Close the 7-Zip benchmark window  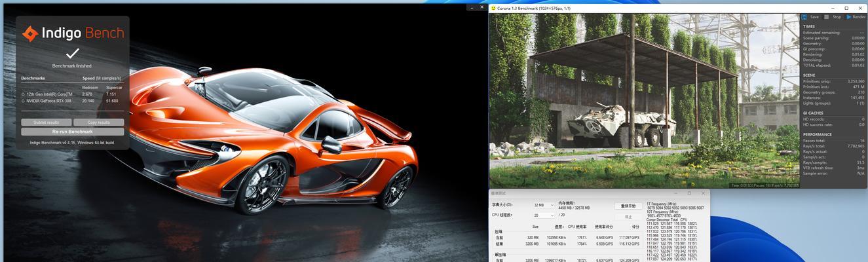704,193
